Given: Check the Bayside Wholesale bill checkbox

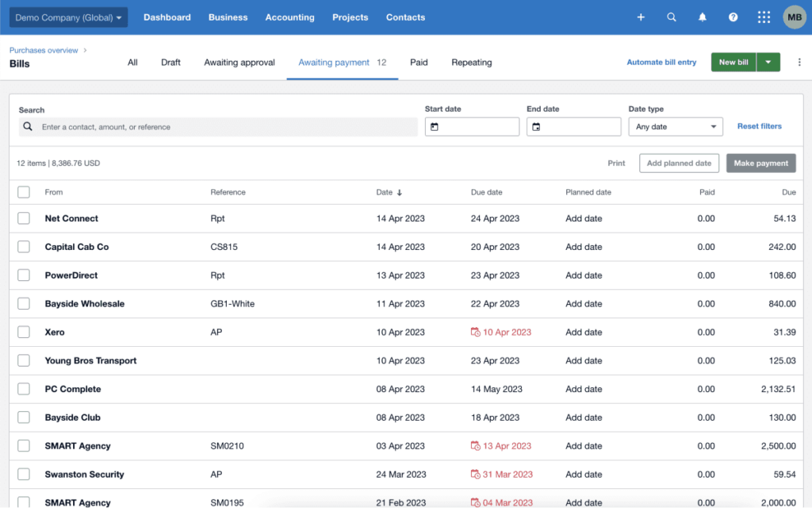Looking at the screenshot, I should (x=23, y=303).
